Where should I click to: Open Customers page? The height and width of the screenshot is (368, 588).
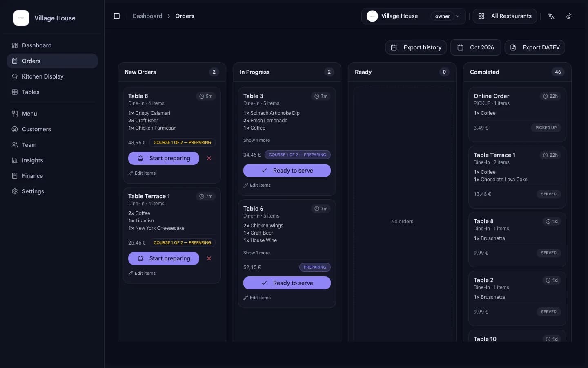pyautogui.click(x=52, y=129)
